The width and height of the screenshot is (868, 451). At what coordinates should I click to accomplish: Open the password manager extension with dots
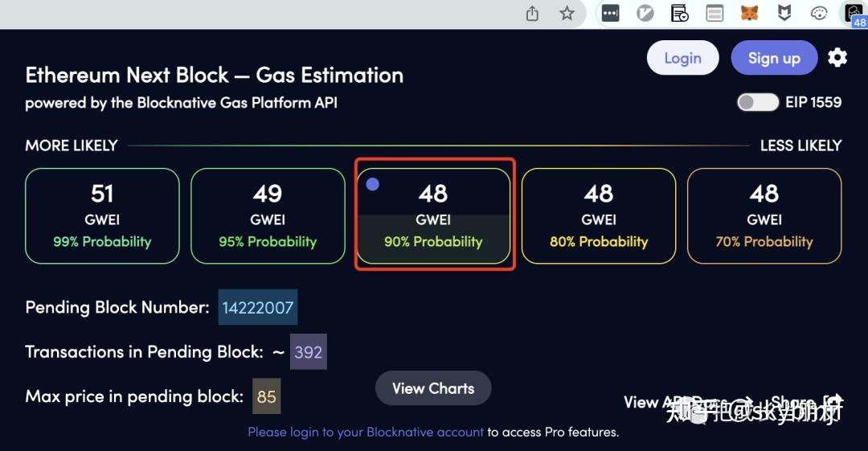coord(610,14)
